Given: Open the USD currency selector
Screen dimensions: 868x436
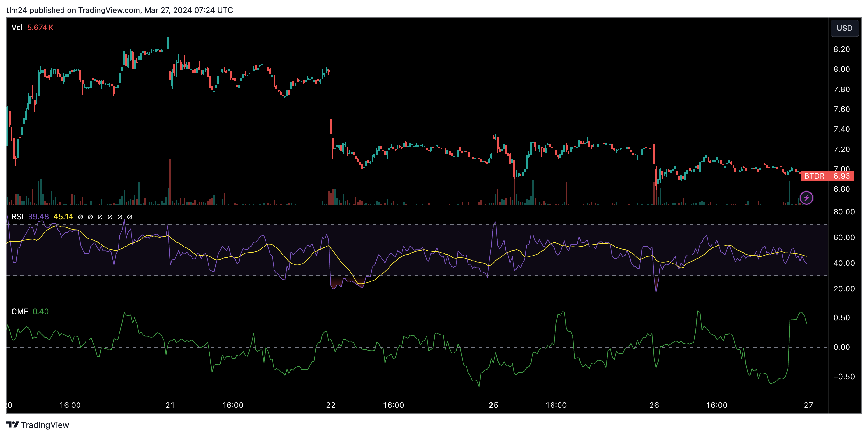Looking at the screenshot, I should pos(844,28).
